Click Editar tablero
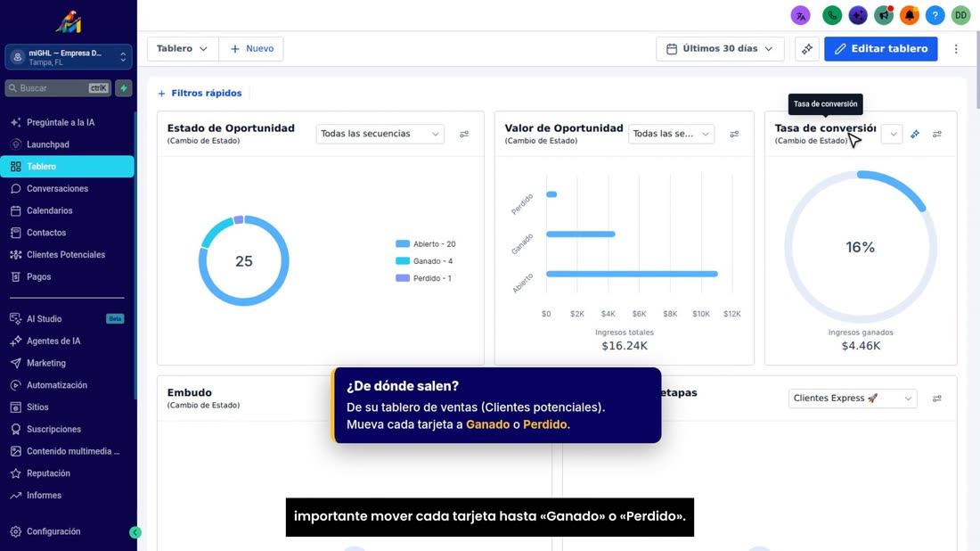The height and width of the screenshot is (551, 980). 880,49
